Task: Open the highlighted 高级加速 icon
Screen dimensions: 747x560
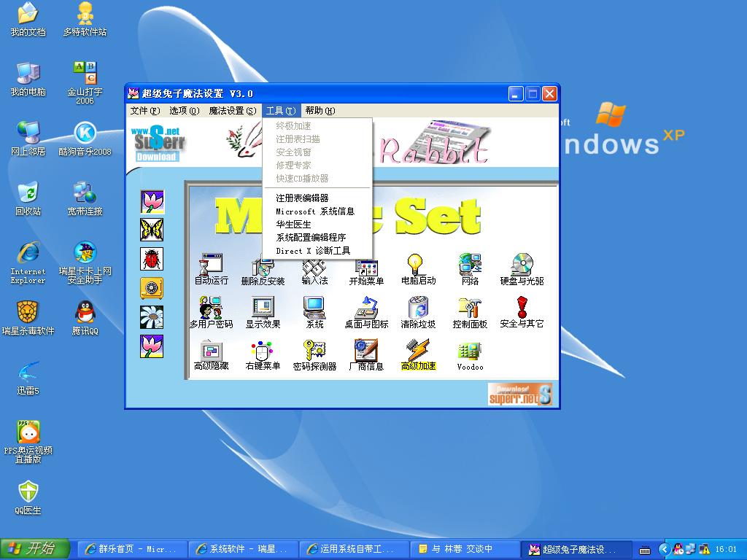Action: [418, 355]
